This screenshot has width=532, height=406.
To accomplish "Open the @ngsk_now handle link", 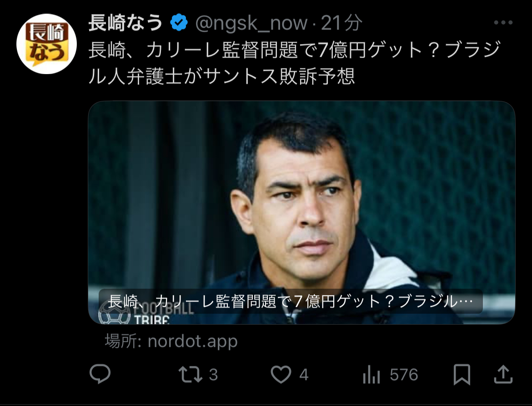I will tap(251, 23).
